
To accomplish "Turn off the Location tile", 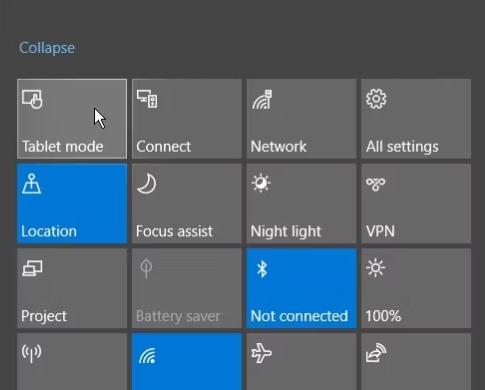I will 72,203.
